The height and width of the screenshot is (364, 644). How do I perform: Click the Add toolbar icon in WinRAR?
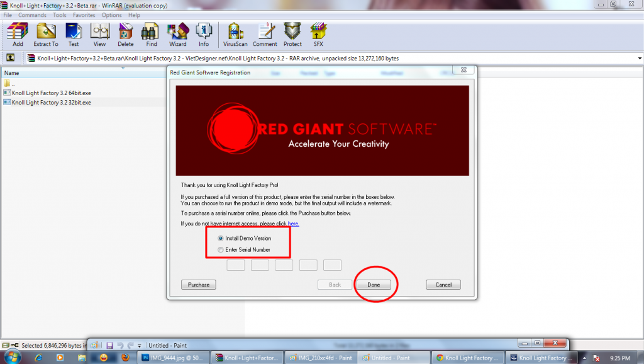(18, 35)
